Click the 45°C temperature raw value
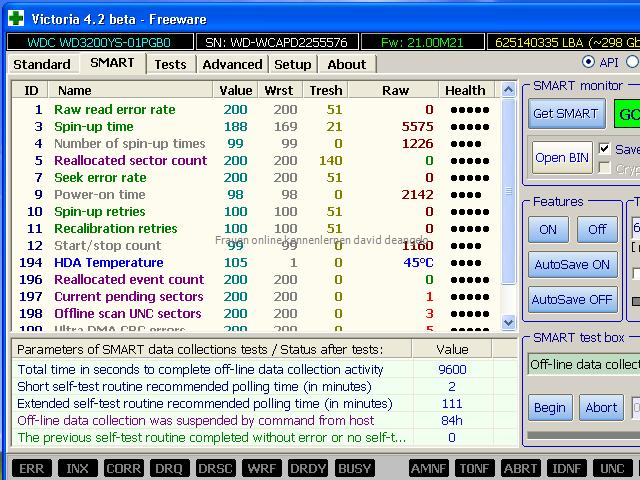640x480 pixels. pyautogui.click(x=418, y=262)
